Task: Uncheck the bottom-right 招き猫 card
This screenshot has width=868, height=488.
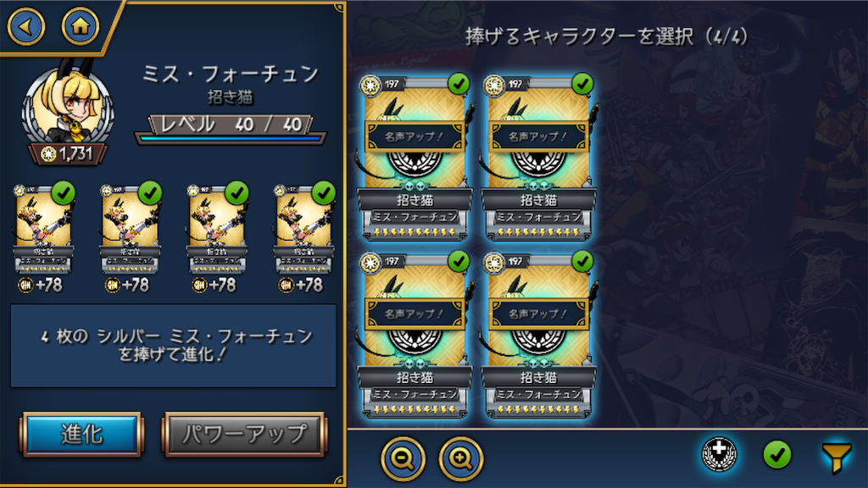Action: (x=582, y=261)
